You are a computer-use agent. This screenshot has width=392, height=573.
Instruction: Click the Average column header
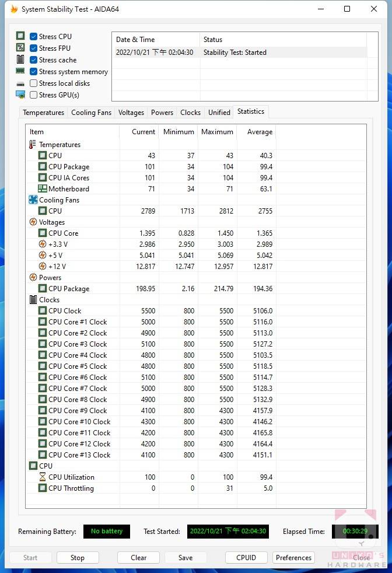coord(256,132)
